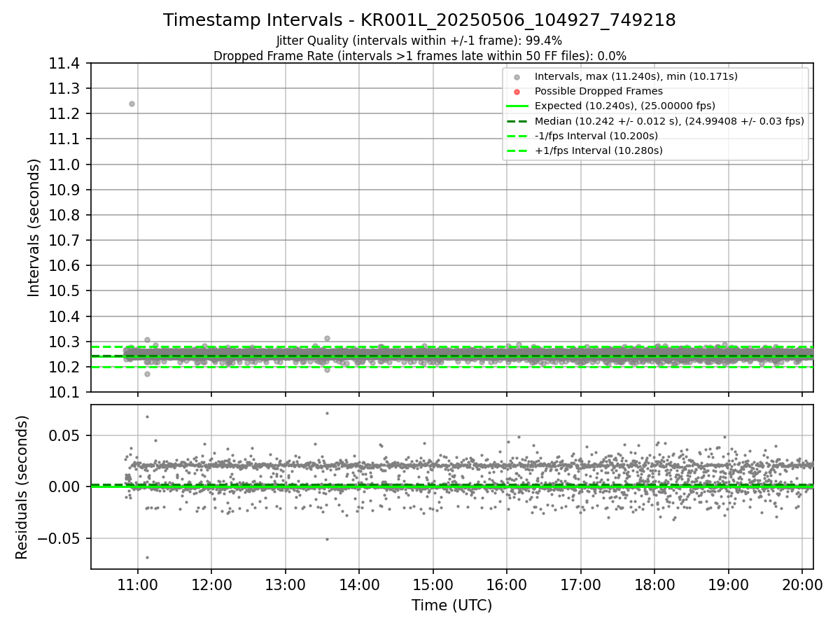Viewport: 840px width, 630px height.
Task: Select legend entry '-1/fps Interval (10.200s)'
Action: (596, 136)
